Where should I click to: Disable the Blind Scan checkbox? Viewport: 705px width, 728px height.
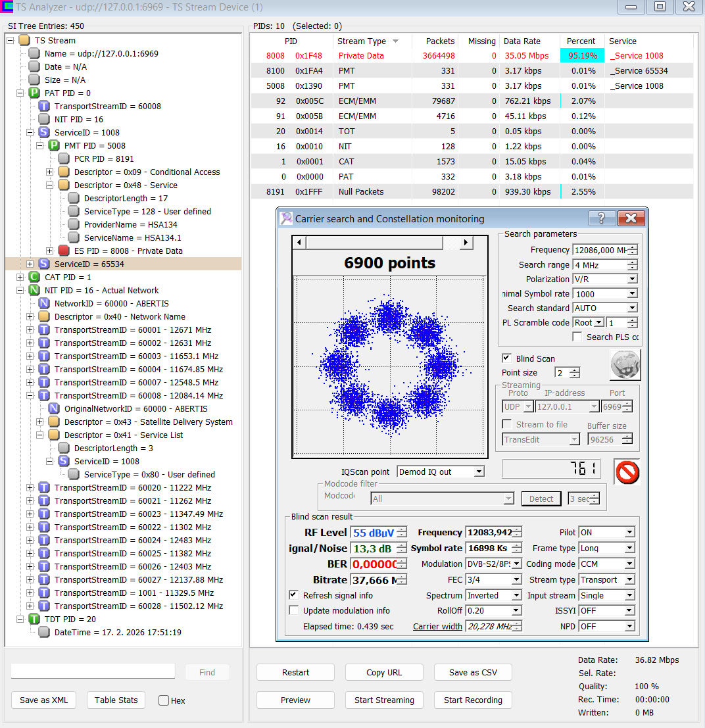(x=506, y=358)
